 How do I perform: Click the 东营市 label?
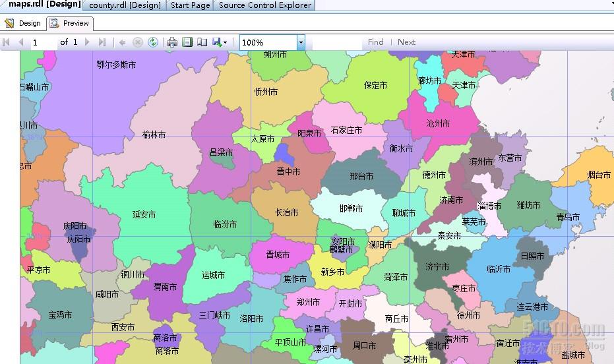point(510,158)
